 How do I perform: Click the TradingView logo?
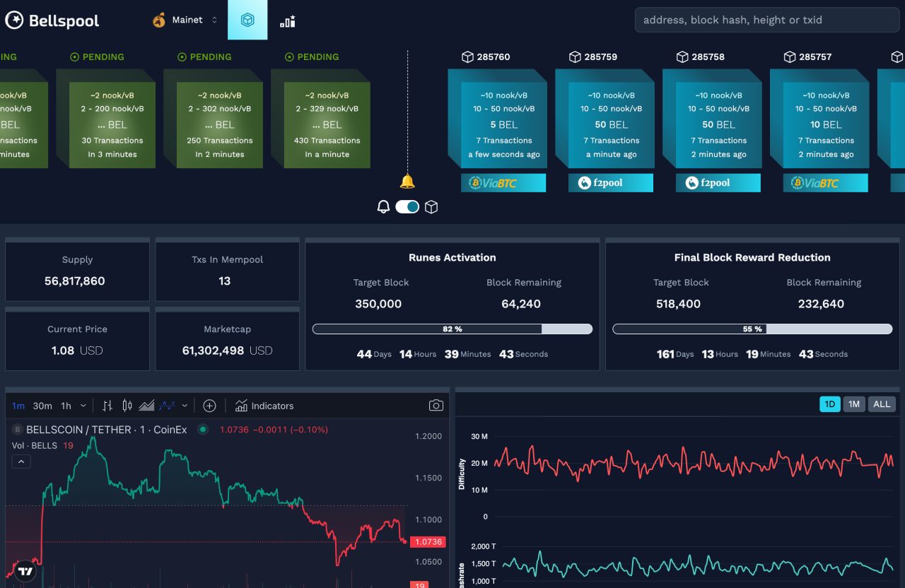tap(25, 571)
